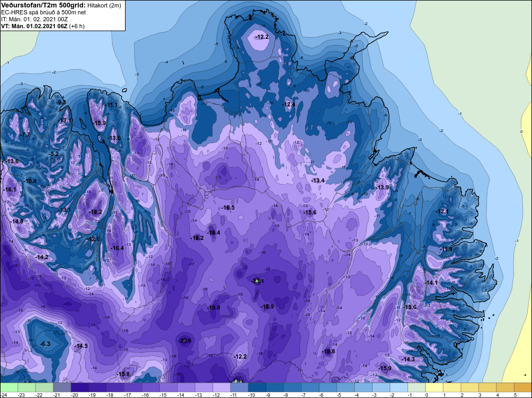Select the -12.6 temperature label

click(x=93, y=239)
